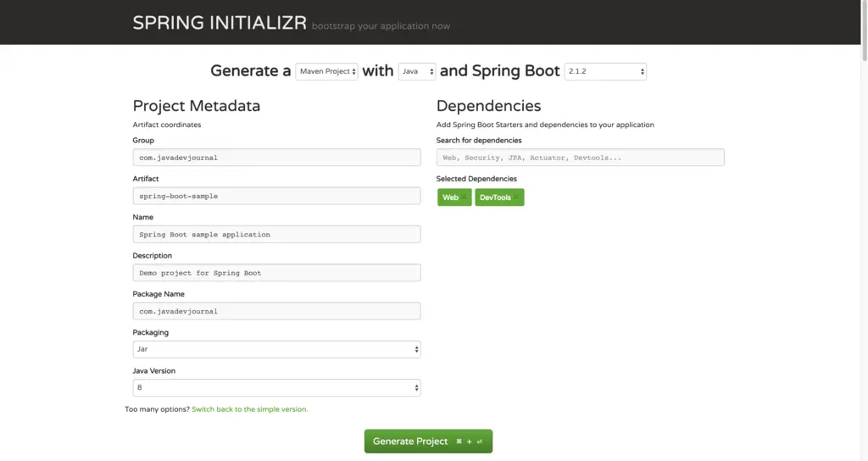
Task: Remove the DevTools dependency tag
Action: (x=516, y=197)
